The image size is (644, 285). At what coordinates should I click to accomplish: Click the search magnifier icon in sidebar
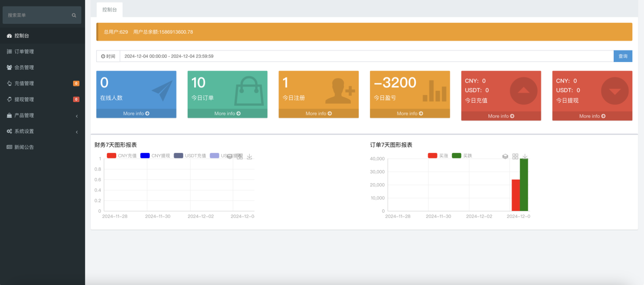74,15
